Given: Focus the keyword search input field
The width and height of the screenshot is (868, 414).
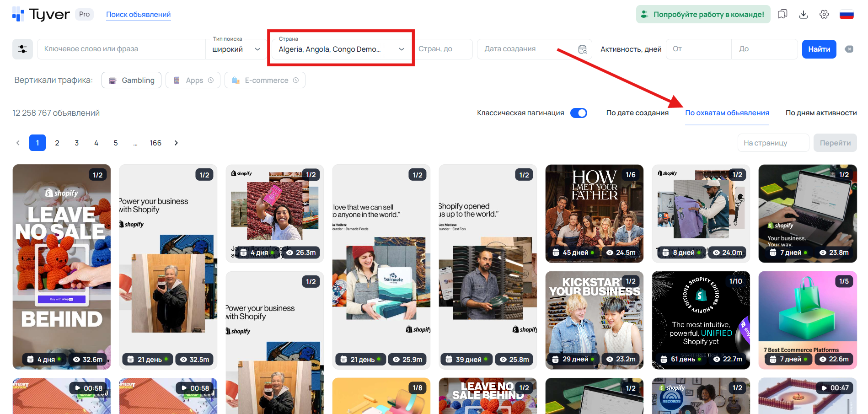Looking at the screenshot, I should pos(121,49).
